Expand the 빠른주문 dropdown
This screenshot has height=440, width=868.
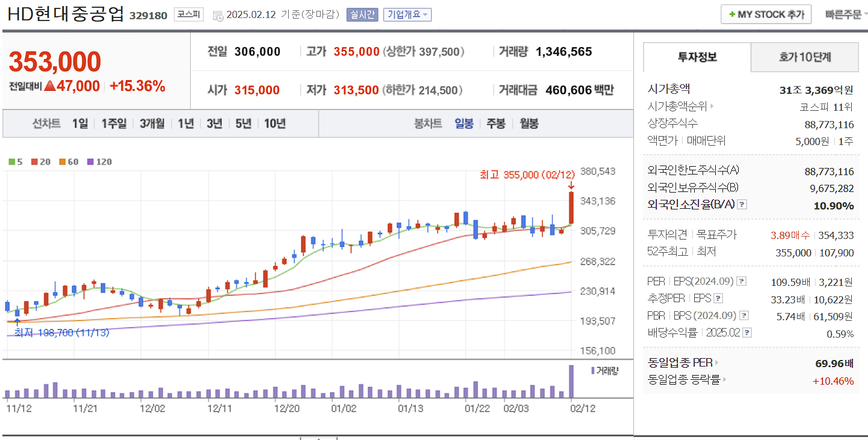click(845, 14)
